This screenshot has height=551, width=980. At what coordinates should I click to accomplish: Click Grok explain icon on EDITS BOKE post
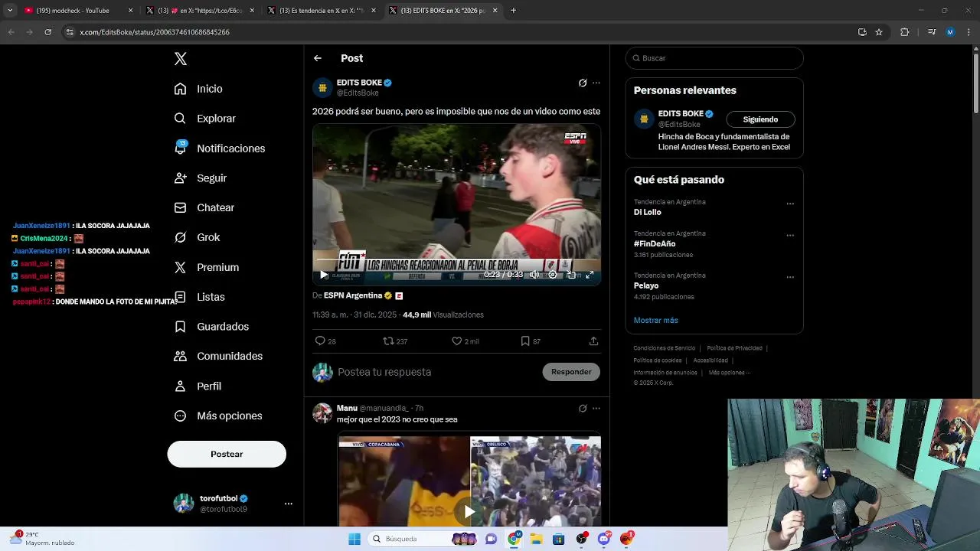[583, 83]
